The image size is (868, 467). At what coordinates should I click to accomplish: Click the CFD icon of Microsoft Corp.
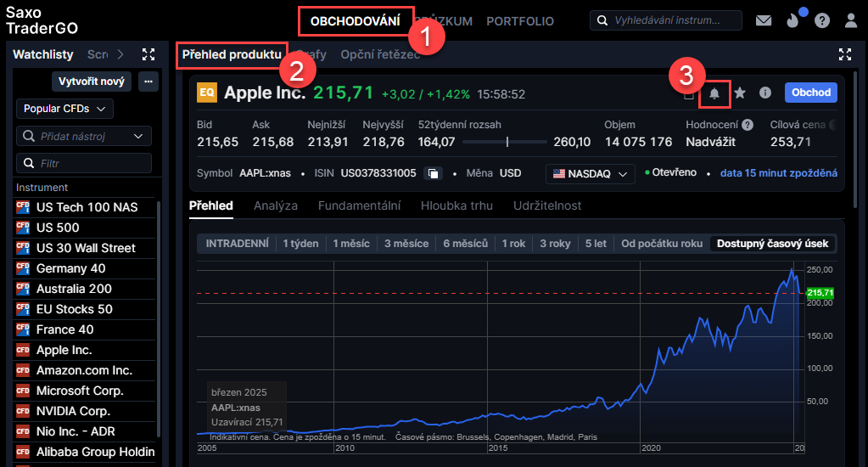click(x=23, y=391)
